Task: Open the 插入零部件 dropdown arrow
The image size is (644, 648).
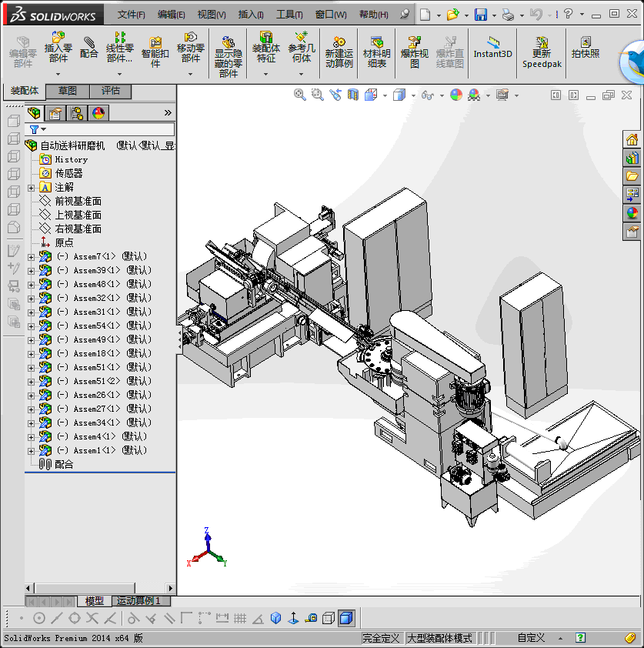Action: [58, 74]
